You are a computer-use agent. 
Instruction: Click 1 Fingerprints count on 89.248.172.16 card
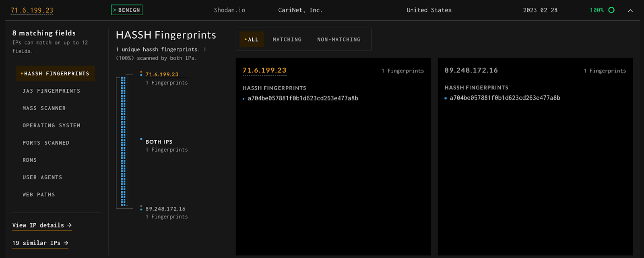pos(605,71)
